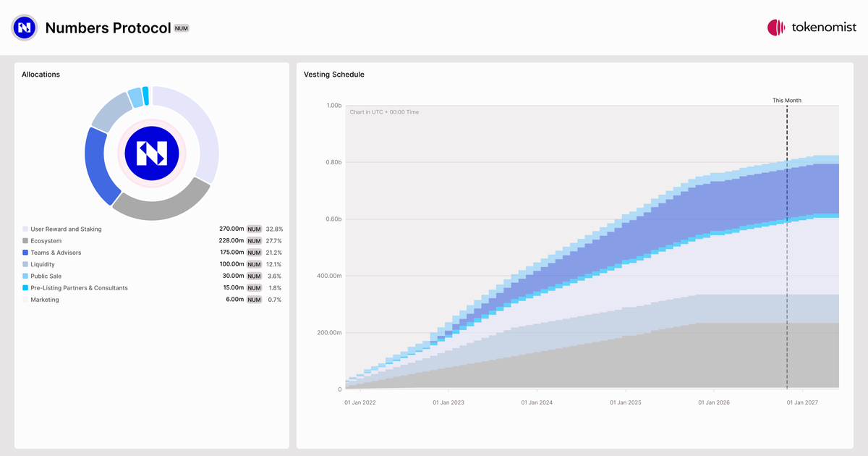The width and height of the screenshot is (868, 456).
Task: Select the Ecosystem legend color swatch
Action: pyautogui.click(x=25, y=241)
